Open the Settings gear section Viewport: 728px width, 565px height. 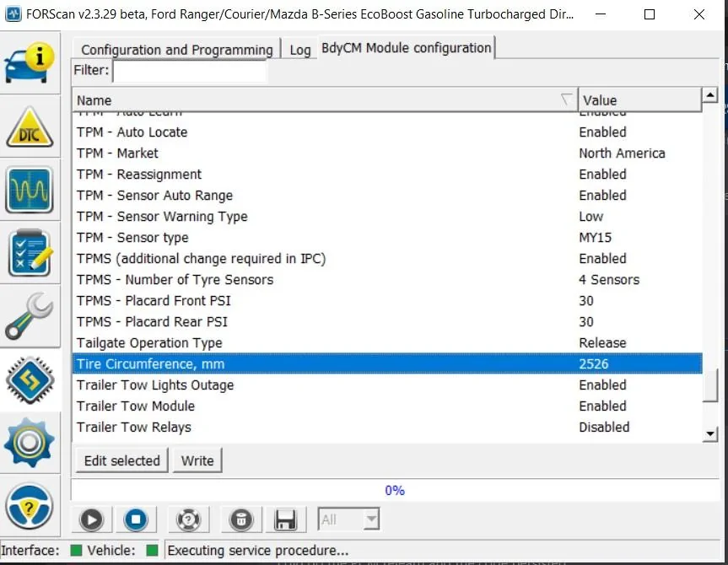(x=30, y=443)
